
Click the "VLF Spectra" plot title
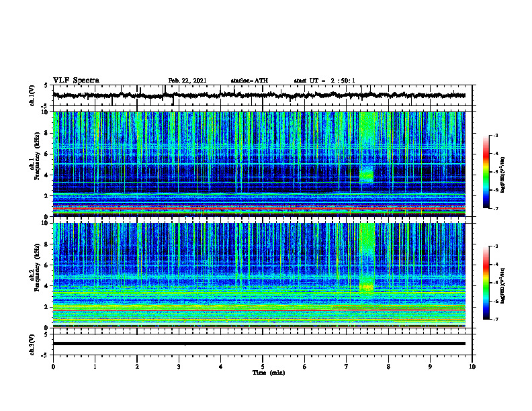tap(76, 81)
